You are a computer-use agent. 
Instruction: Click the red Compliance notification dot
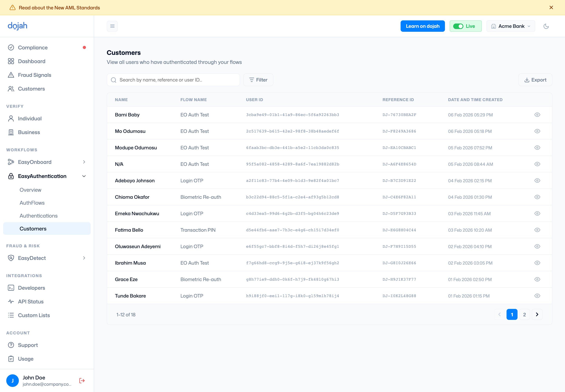(x=84, y=47)
